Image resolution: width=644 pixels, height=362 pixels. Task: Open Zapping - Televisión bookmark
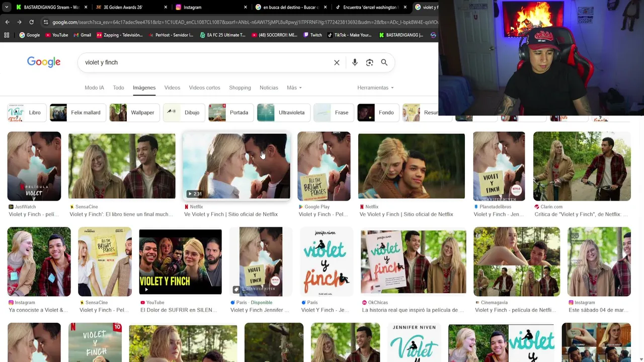[120, 35]
